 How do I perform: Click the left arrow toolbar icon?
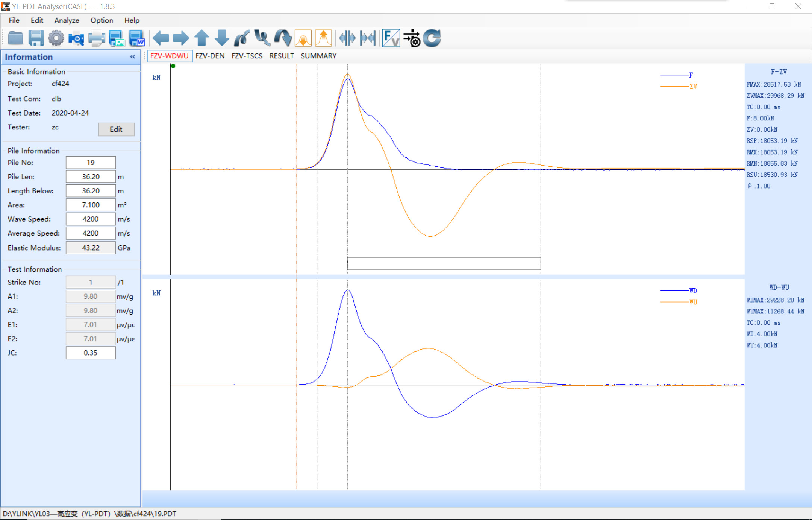click(x=161, y=38)
